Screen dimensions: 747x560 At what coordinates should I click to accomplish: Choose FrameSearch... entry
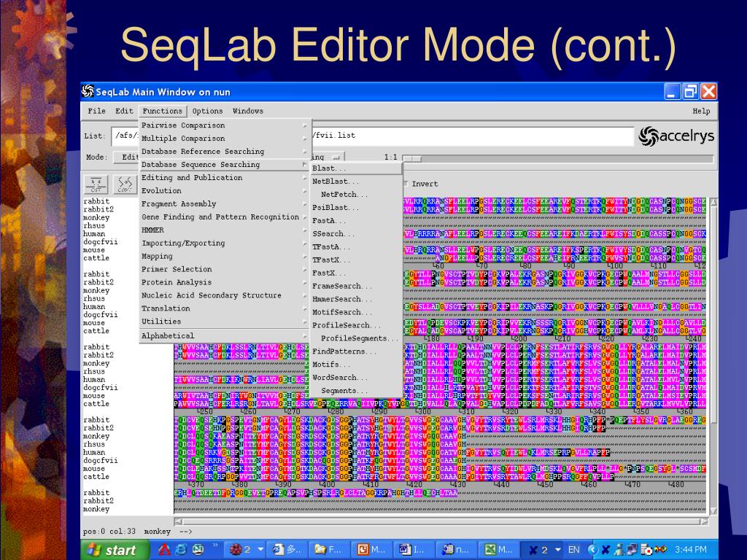[356, 286]
